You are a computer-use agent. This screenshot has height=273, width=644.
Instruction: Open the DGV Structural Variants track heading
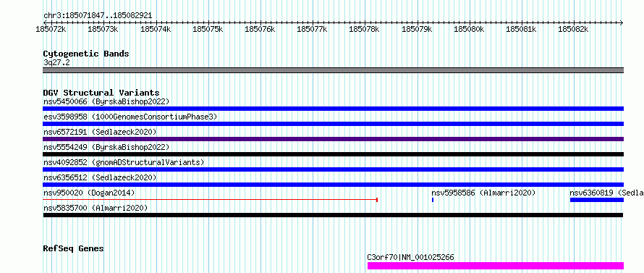[101, 93]
